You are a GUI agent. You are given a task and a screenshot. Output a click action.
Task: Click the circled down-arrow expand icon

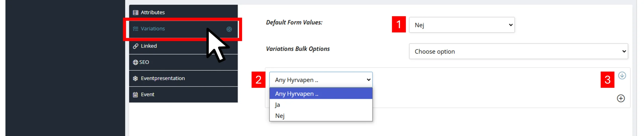(x=622, y=76)
